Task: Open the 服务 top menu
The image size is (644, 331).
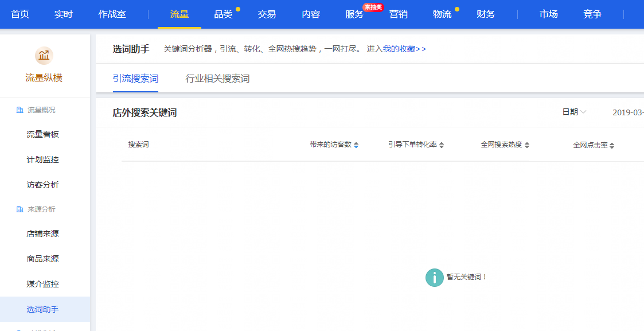Action: [354, 14]
